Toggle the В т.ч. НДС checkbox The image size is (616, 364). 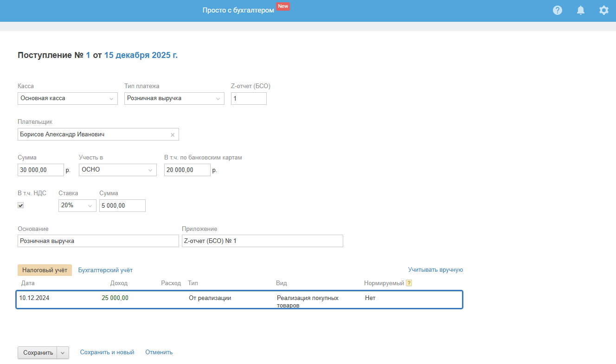pos(21,205)
